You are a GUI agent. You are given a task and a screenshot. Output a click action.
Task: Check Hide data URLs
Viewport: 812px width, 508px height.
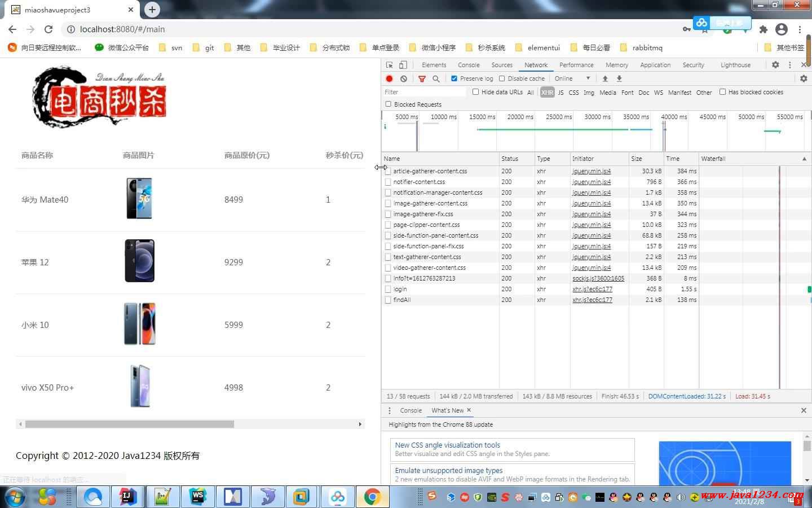click(475, 92)
